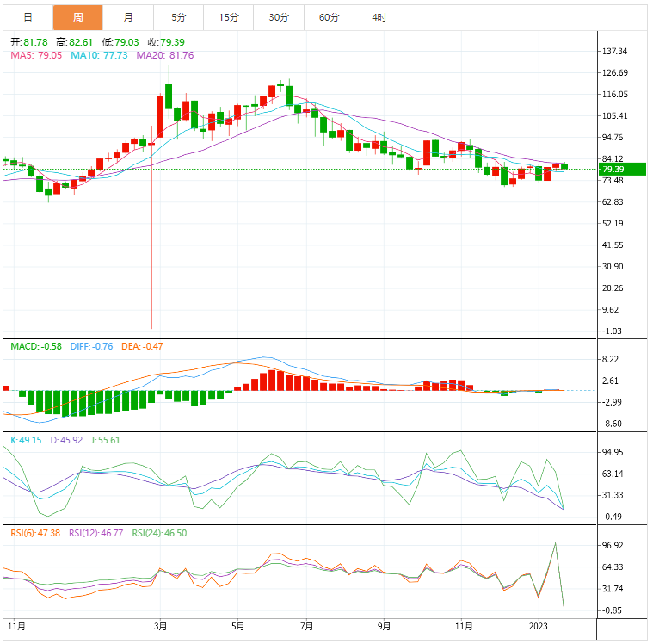
Task: Click the MA20 moving average label
Action: coord(165,55)
